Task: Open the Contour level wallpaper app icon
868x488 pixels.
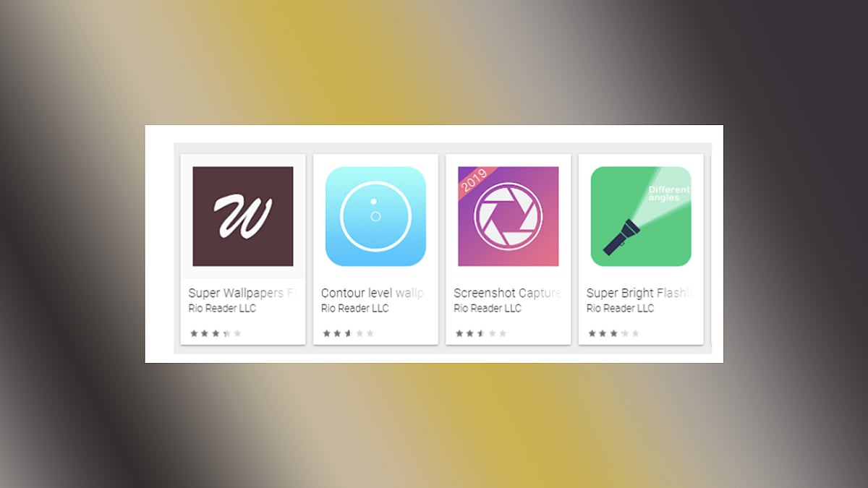Action: pyautogui.click(x=375, y=216)
